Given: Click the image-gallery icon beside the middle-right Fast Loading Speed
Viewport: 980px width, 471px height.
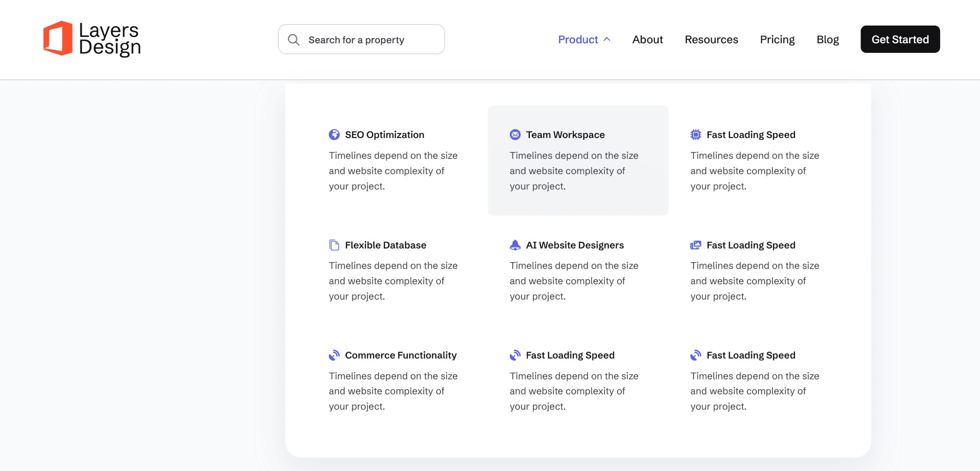Looking at the screenshot, I should 696,245.
